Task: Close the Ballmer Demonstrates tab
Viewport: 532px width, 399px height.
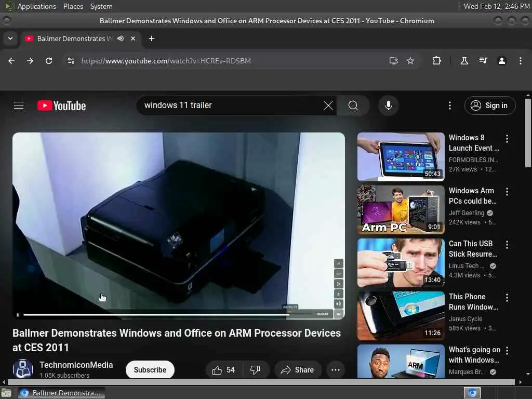Action: (x=133, y=38)
